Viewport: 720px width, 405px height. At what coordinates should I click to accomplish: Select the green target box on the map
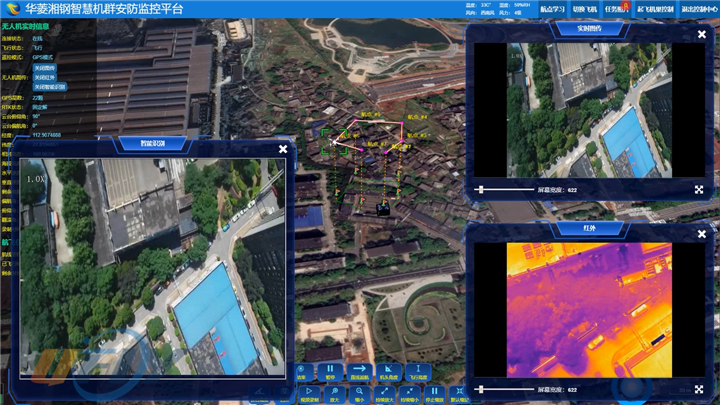(334, 141)
